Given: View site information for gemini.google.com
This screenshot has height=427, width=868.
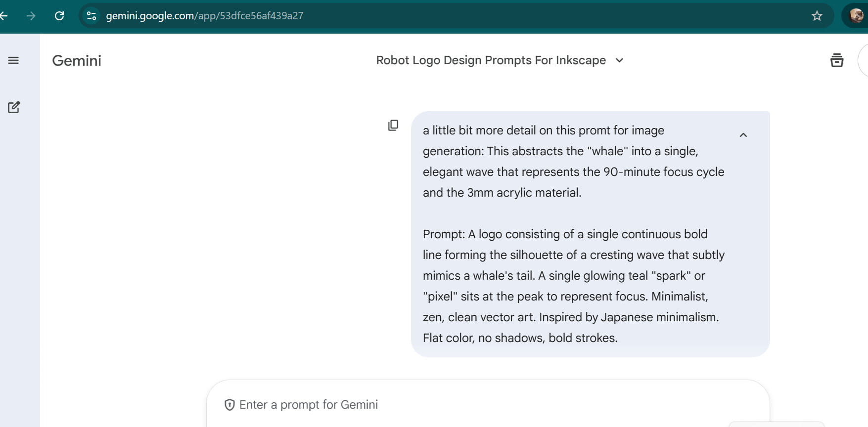Looking at the screenshot, I should pyautogui.click(x=91, y=16).
